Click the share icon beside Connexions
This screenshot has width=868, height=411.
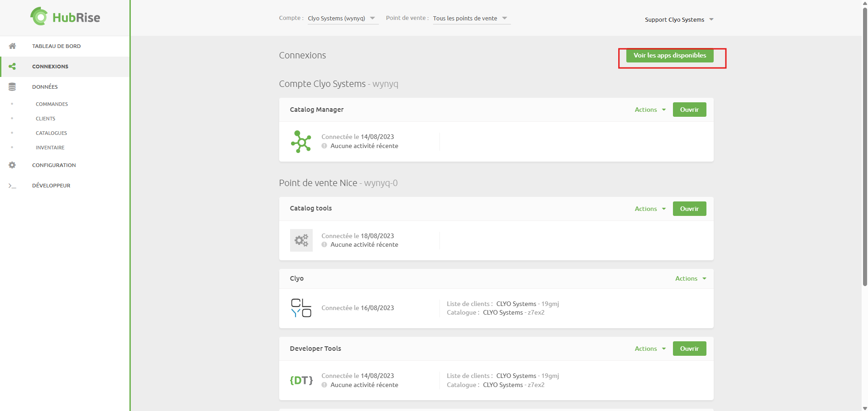(12, 67)
